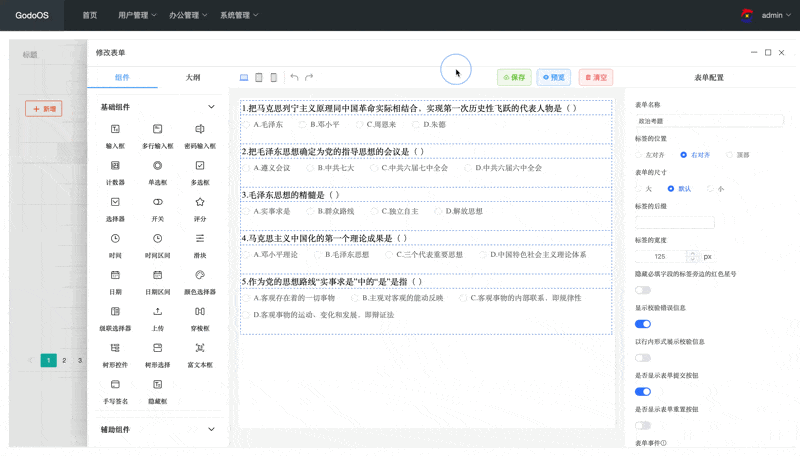Switch to PC desktop preview icon

pos(244,77)
